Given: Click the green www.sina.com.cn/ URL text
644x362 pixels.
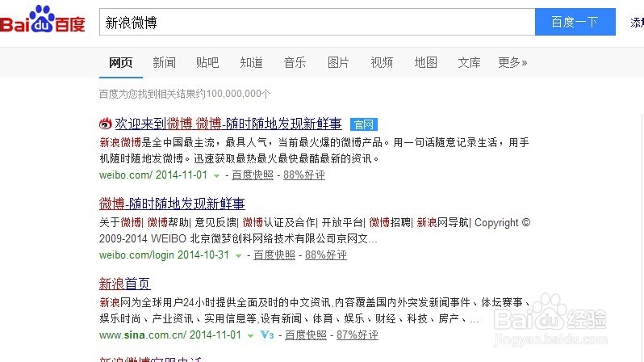Looking at the screenshot, I should pyautogui.click(x=143, y=335).
